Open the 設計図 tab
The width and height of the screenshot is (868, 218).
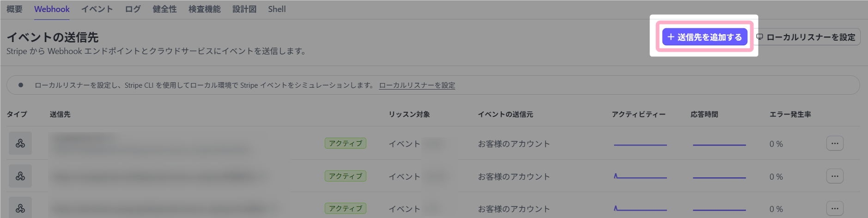click(x=244, y=9)
